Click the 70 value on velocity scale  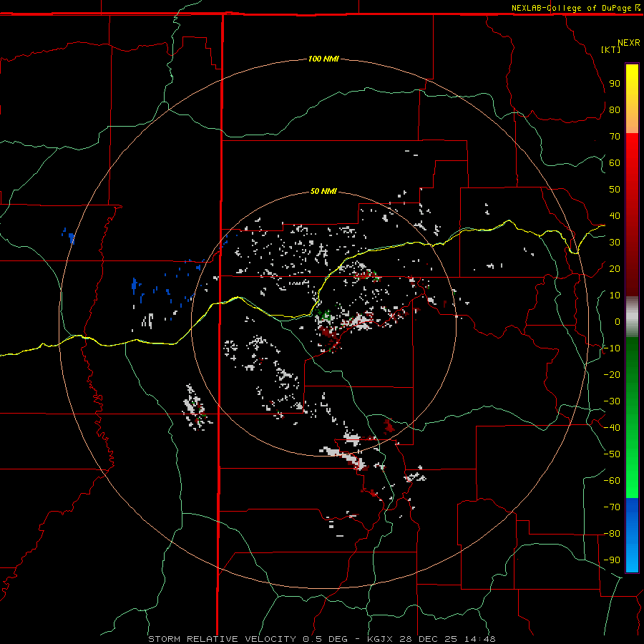[615, 137]
